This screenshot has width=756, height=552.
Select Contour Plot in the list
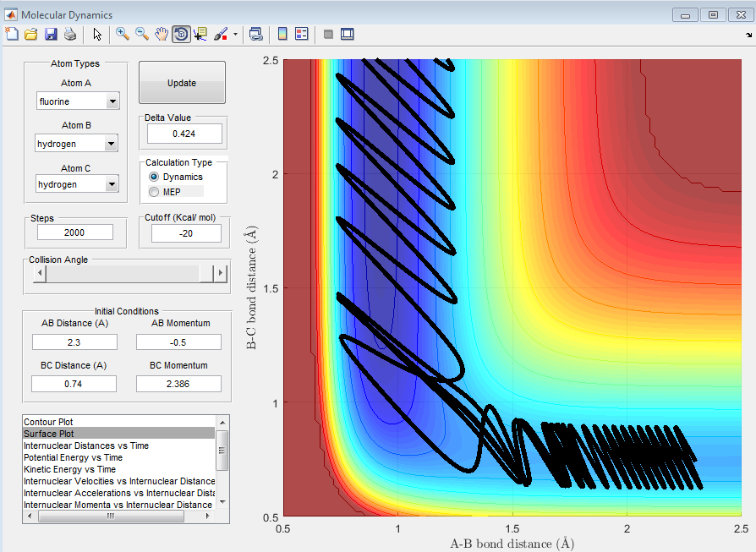(119, 422)
